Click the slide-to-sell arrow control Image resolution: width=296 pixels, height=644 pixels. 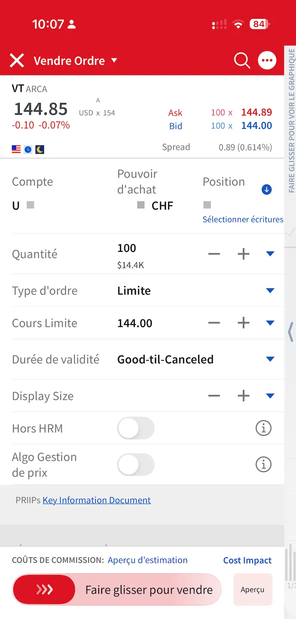(x=44, y=589)
